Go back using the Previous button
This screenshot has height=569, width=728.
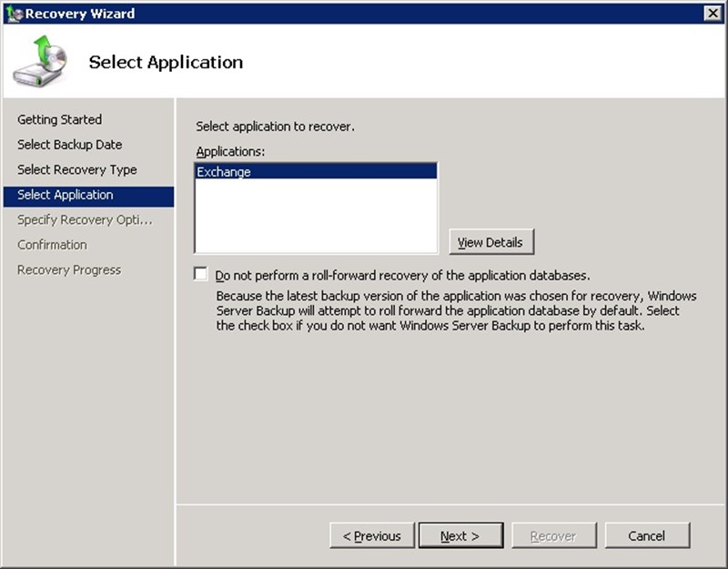pos(371,535)
